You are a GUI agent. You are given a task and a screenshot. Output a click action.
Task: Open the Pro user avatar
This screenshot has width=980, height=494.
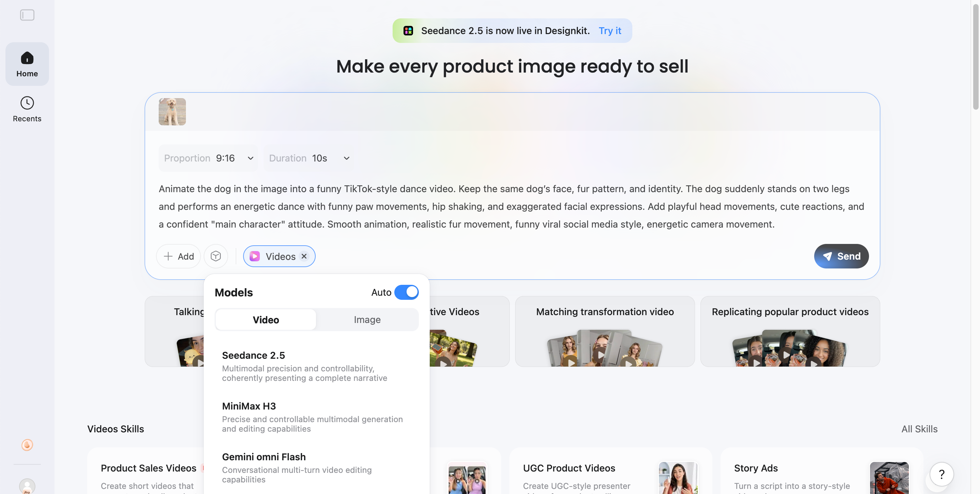click(27, 486)
